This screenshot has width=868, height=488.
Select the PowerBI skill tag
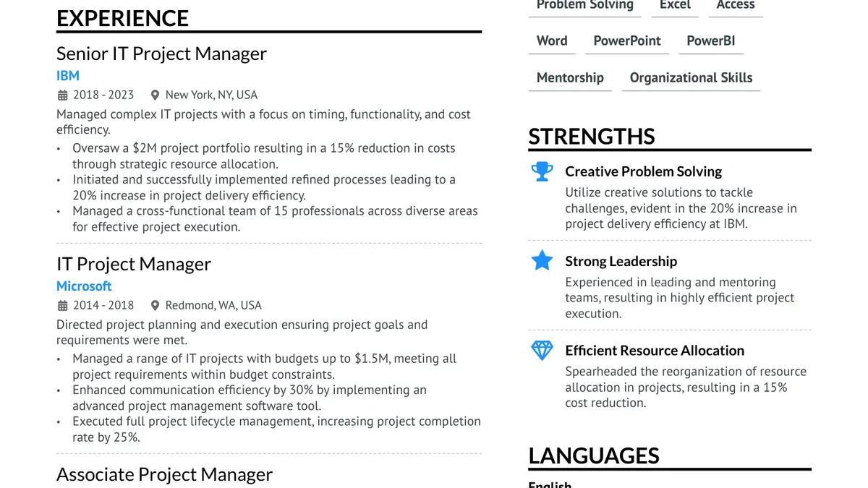(711, 41)
